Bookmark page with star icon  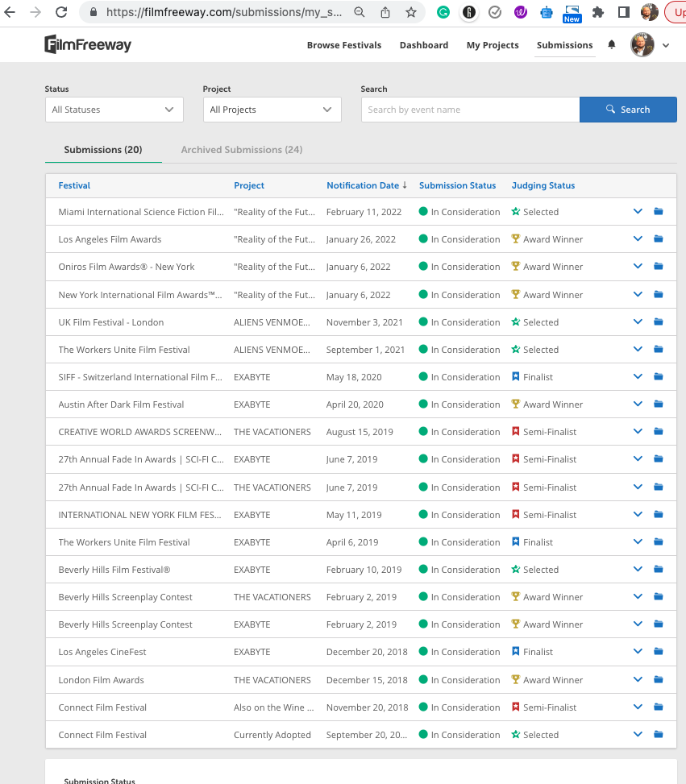click(411, 12)
